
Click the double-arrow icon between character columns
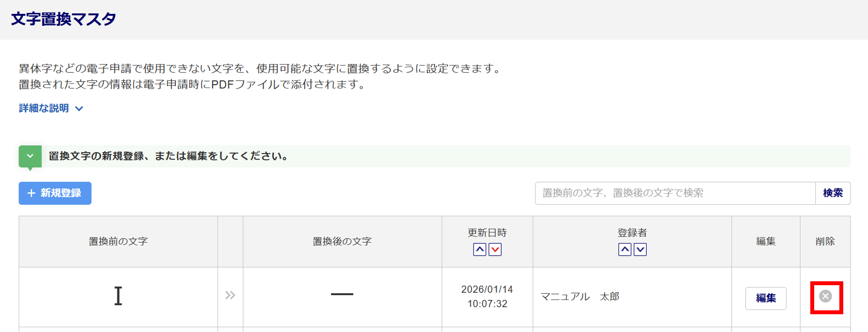pos(230,296)
